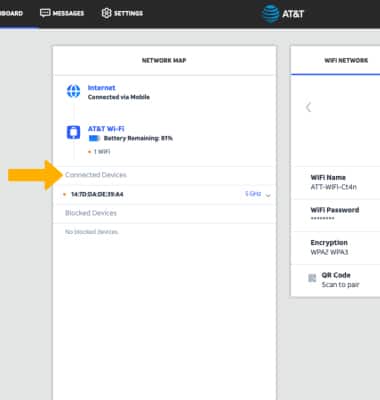Click the AT&T Wi-Fi device icon
Viewport: 380px width, 400px height.
(x=73, y=132)
